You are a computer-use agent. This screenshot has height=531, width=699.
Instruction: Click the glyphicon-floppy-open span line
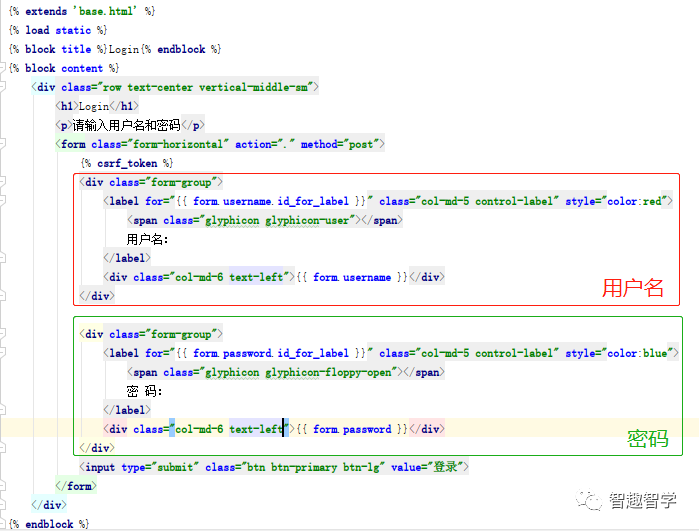(x=286, y=372)
